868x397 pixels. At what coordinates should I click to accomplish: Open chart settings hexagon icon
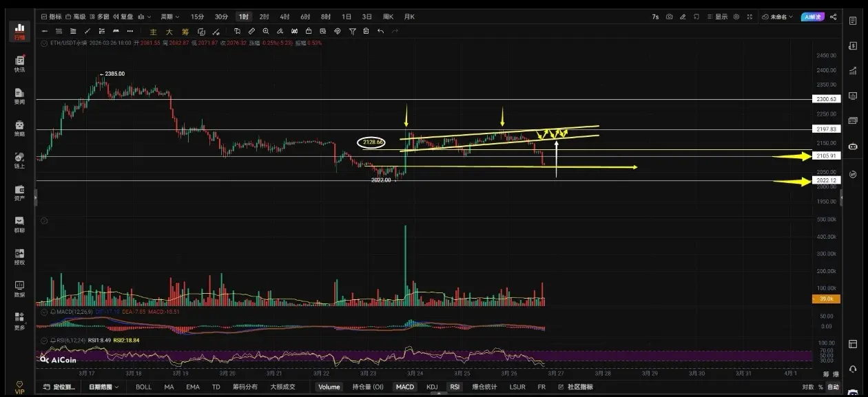[x=736, y=17]
